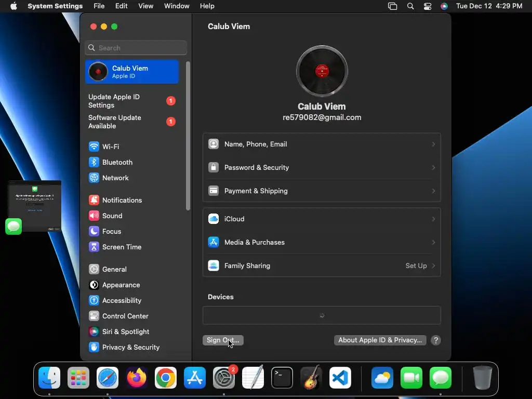Open the View menu
Image resolution: width=532 pixels, height=399 pixels.
pos(145,6)
